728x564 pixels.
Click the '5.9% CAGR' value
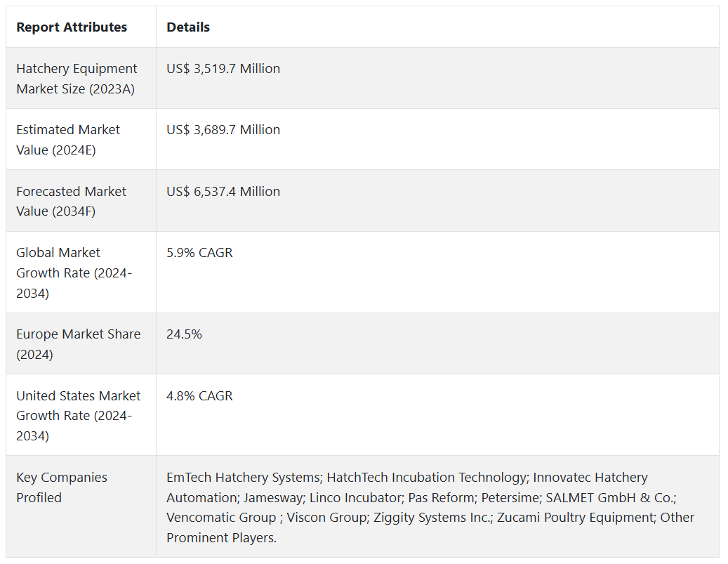(x=199, y=253)
